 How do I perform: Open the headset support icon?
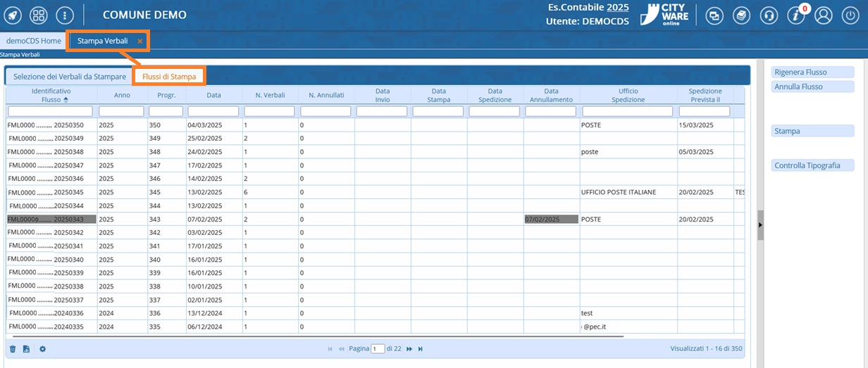pyautogui.click(x=769, y=15)
